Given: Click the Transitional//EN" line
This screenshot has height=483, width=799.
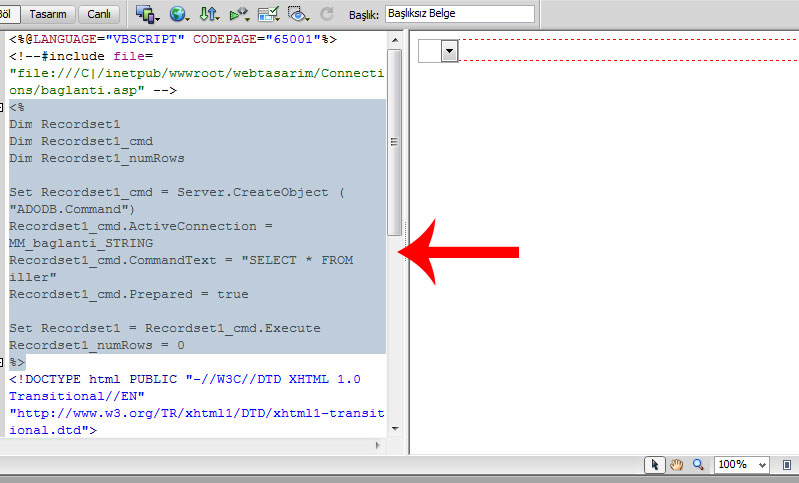Looking at the screenshot, I should pos(76,396).
